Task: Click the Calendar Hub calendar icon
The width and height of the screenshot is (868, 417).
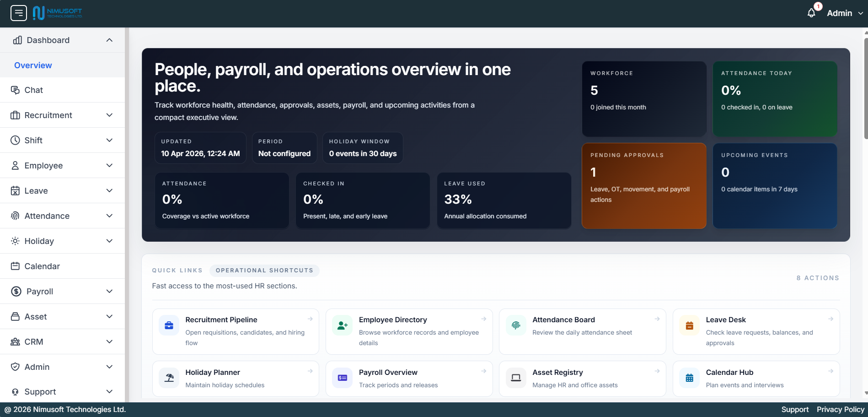Action: 689,378
